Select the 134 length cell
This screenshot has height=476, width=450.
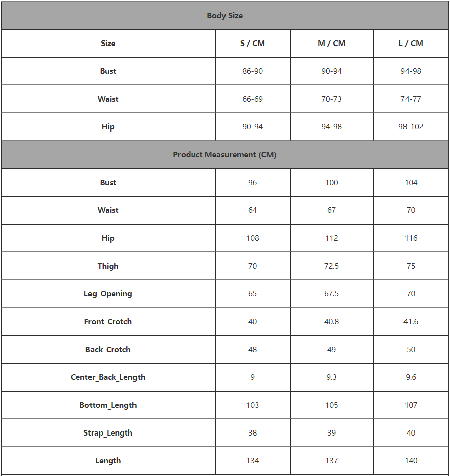point(252,461)
